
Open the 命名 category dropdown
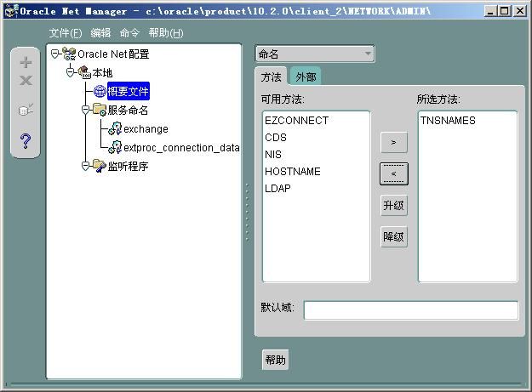(x=315, y=54)
